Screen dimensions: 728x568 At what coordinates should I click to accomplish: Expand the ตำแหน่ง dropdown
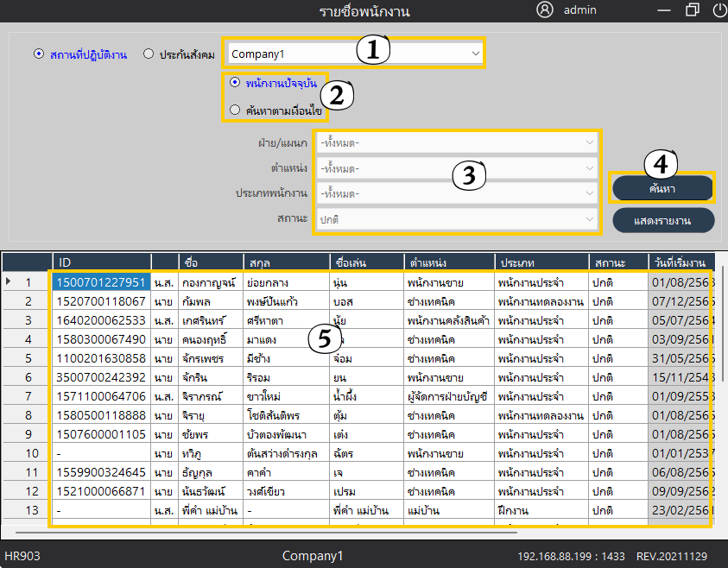(457, 168)
